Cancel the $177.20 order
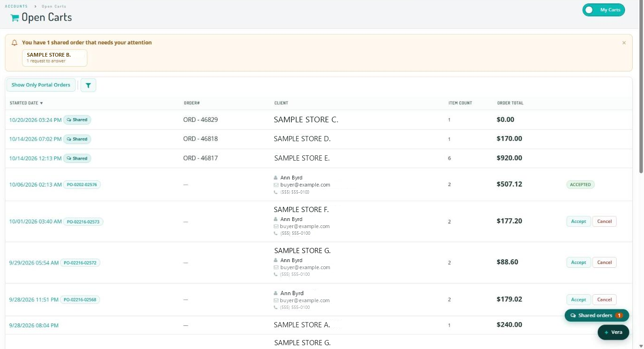This screenshot has height=349, width=644. (604, 221)
